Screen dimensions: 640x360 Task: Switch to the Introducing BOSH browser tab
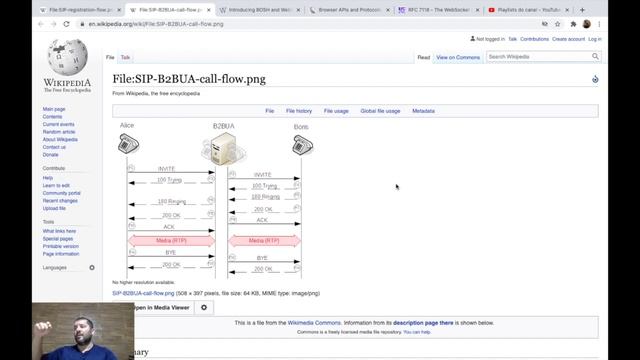point(260,10)
